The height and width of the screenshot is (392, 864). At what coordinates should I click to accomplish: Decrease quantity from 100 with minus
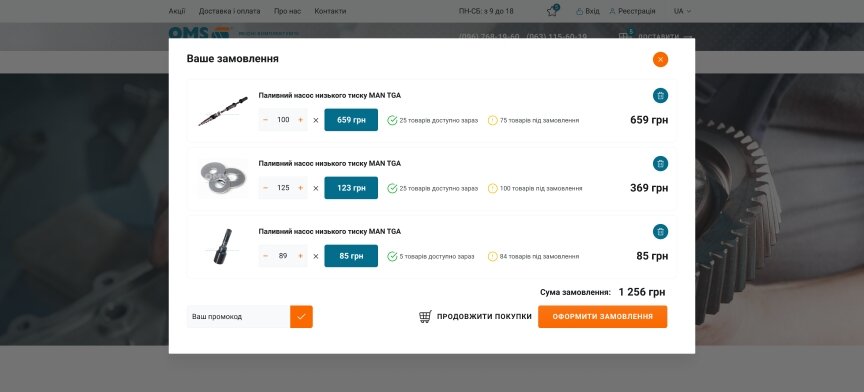point(266,120)
